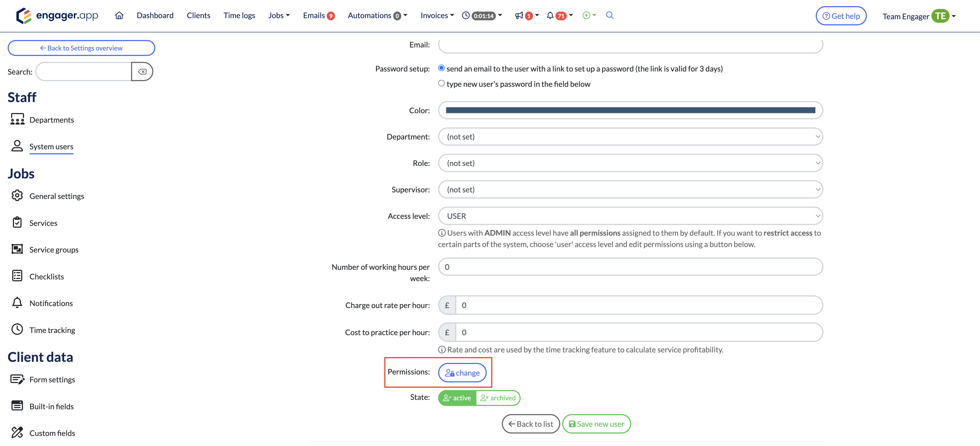Open the Role dropdown
This screenshot has height=446, width=980.
click(630, 163)
